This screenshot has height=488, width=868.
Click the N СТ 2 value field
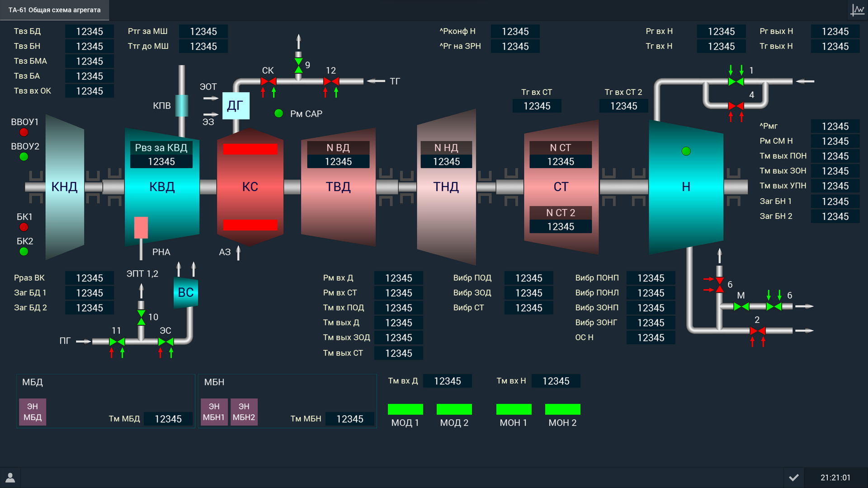[x=561, y=226]
